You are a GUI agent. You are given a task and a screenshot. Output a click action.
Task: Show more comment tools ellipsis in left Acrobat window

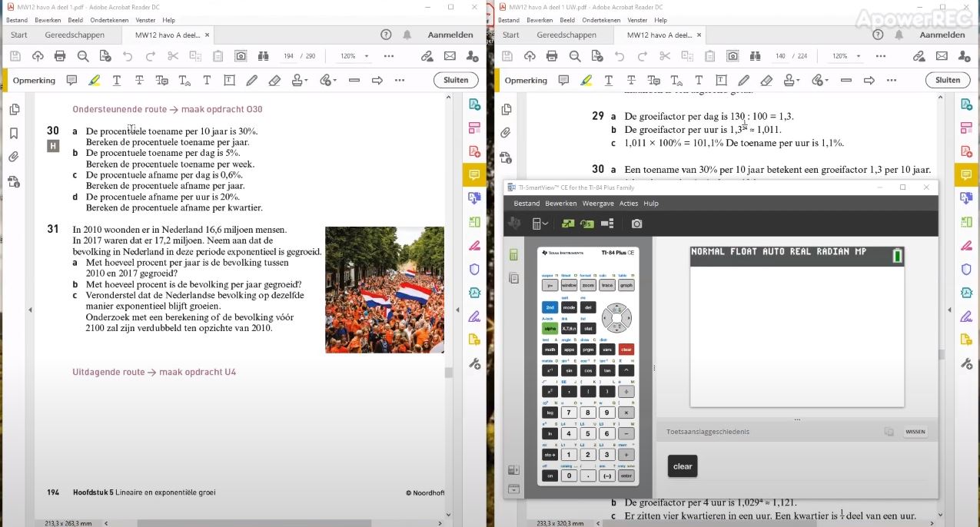(400, 80)
